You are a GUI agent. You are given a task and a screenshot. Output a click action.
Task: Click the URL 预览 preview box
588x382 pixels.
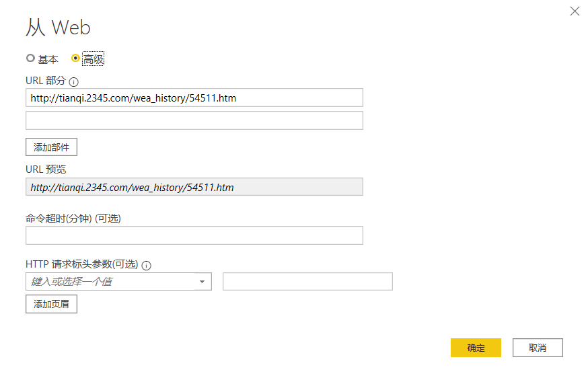click(x=194, y=187)
